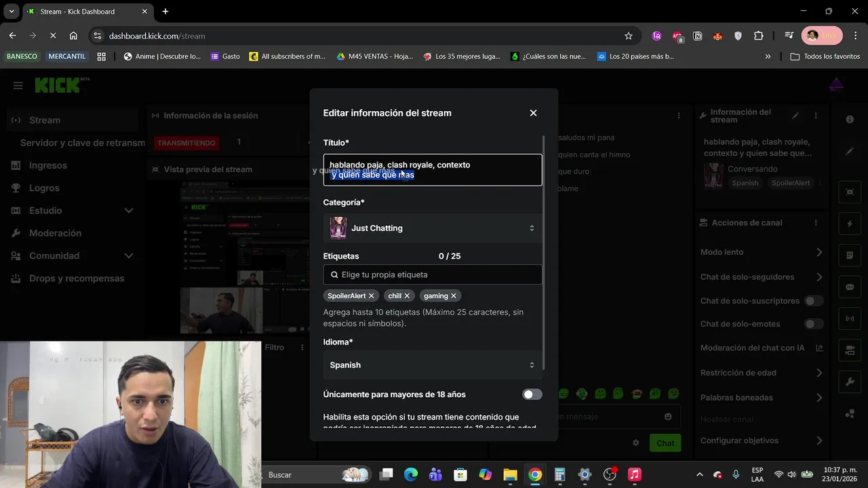
Task: Edit stream info pencil in Información del stream panel
Action: tap(795, 116)
